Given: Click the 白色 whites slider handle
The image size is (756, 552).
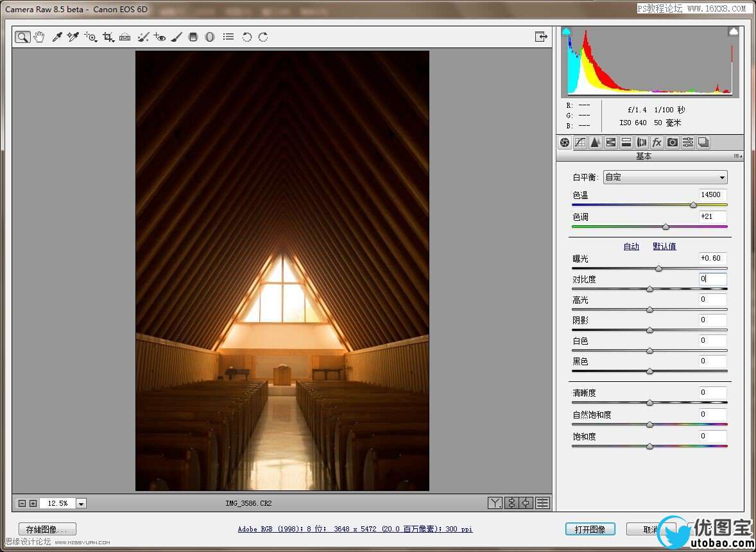Looking at the screenshot, I should (x=649, y=350).
